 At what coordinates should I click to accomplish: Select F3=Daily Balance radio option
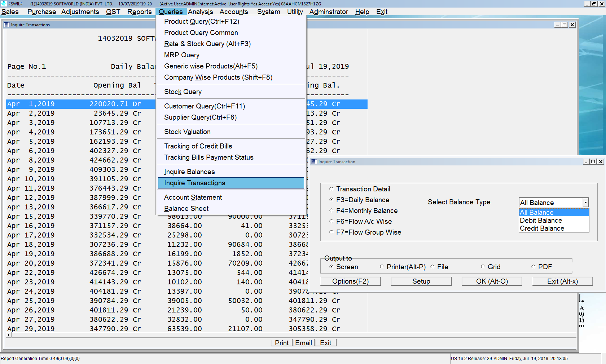[331, 200]
